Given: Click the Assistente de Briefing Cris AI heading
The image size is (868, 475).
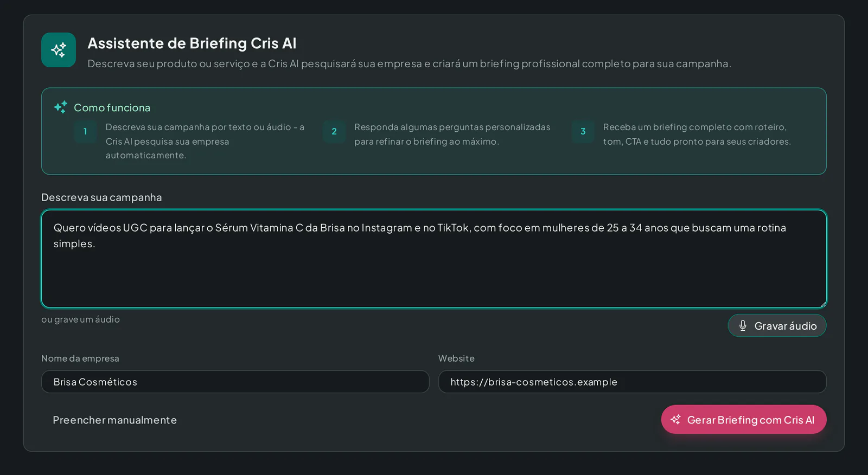Looking at the screenshot, I should coord(192,43).
